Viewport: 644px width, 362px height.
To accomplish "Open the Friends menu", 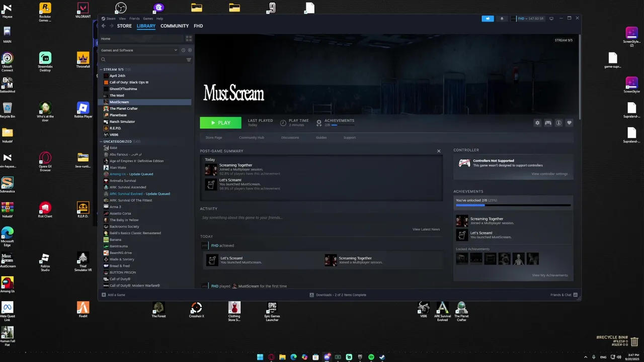I will tap(134, 19).
